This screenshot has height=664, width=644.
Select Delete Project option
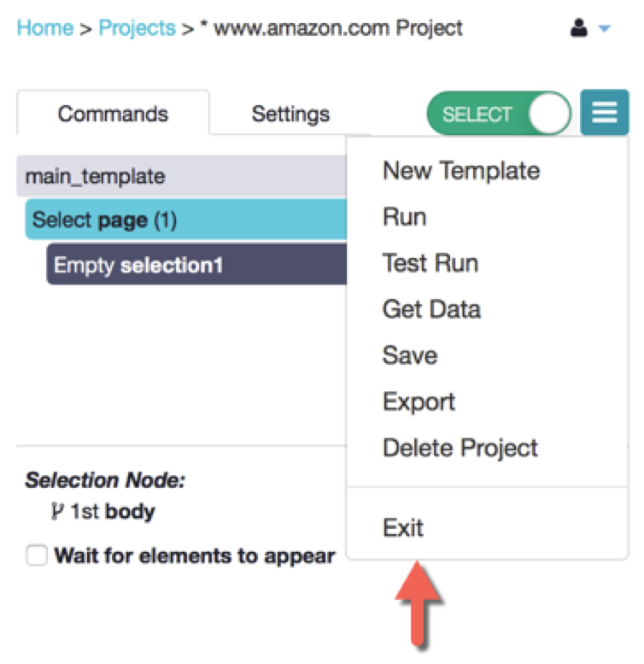[x=460, y=448]
